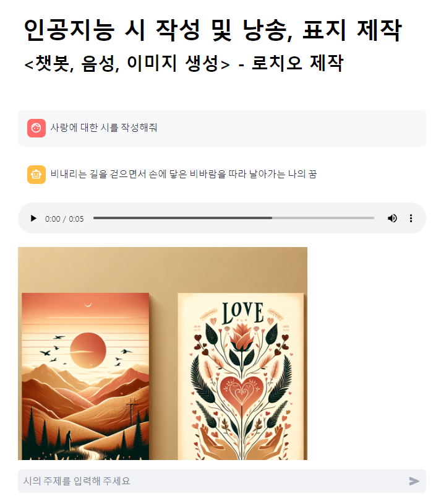The height and width of the screenshot is (504, 441).
Task: Select the user message about love poem
Action: point(104,128)
